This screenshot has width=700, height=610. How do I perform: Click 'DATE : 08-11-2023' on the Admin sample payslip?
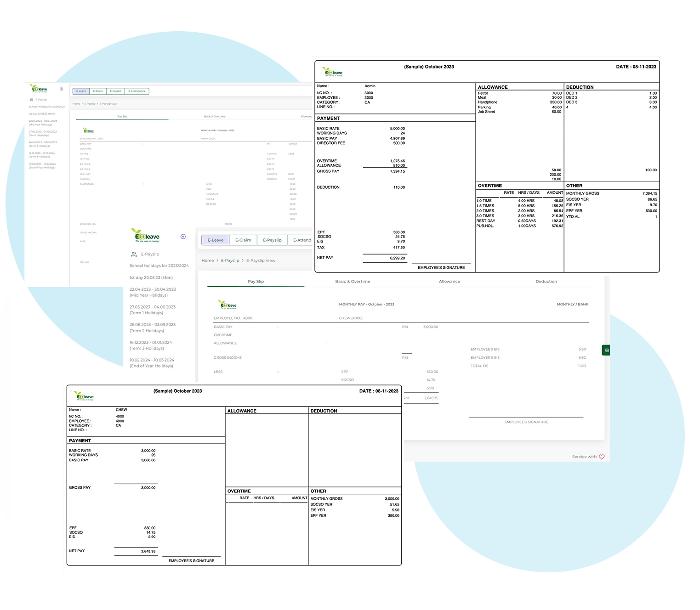[x=636, y=67]
